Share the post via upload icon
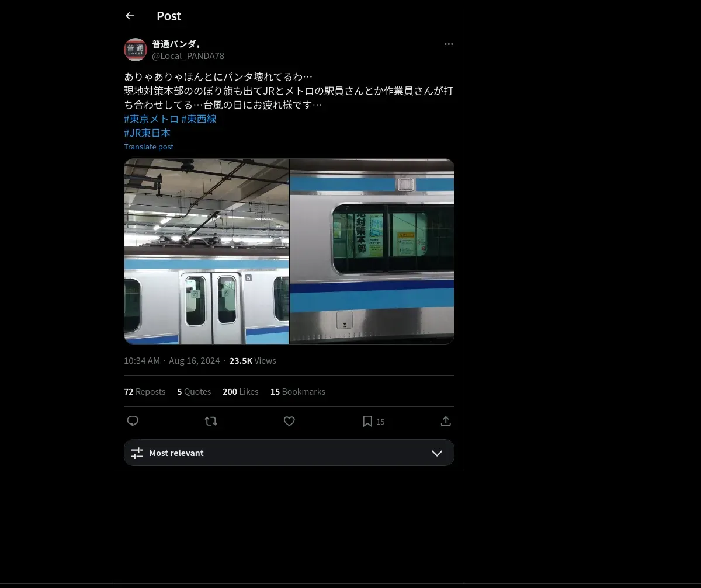The height and width of the screenshot is (588, 701). 446,421
